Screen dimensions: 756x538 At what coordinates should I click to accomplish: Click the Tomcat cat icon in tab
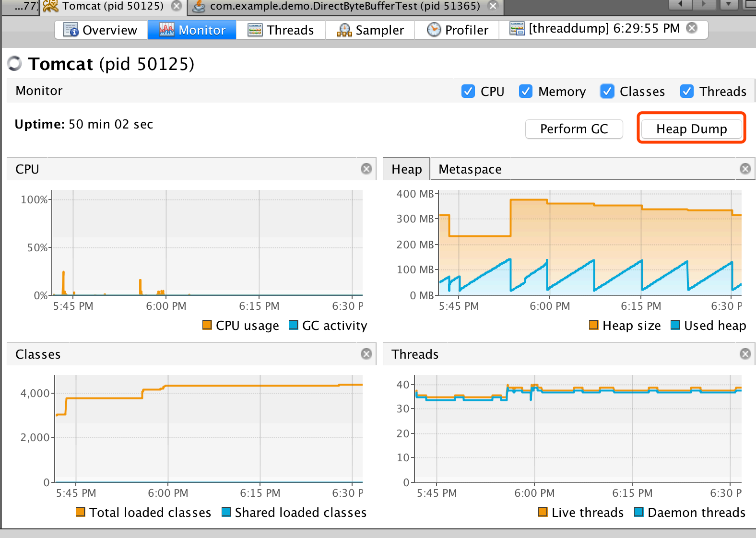point(50,6)
